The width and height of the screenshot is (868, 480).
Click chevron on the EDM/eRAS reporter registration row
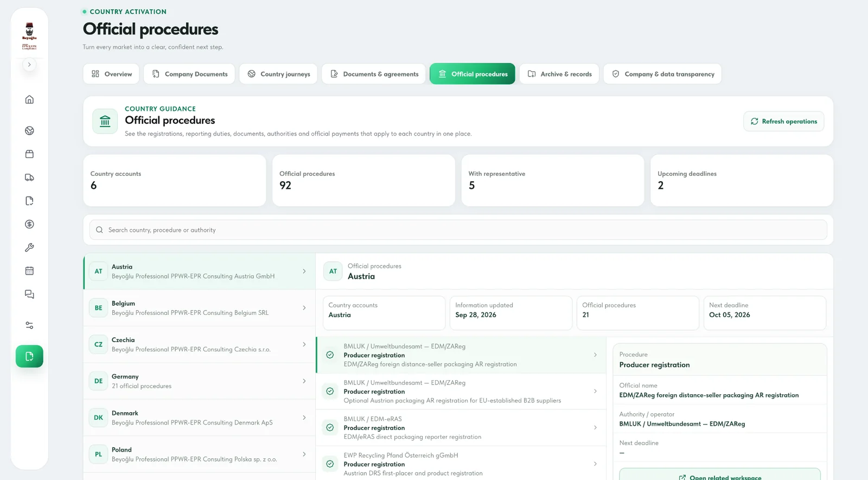[595, 428]
